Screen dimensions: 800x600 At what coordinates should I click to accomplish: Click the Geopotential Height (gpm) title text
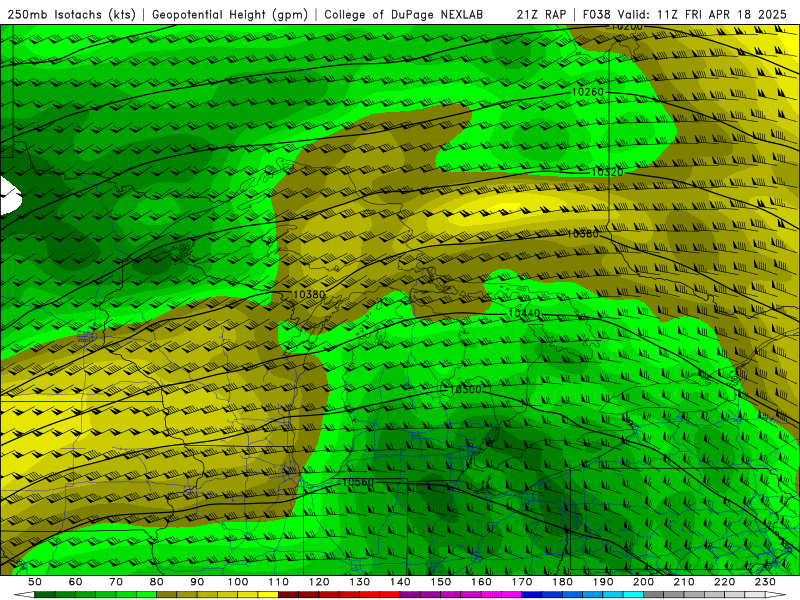point(230,15)
